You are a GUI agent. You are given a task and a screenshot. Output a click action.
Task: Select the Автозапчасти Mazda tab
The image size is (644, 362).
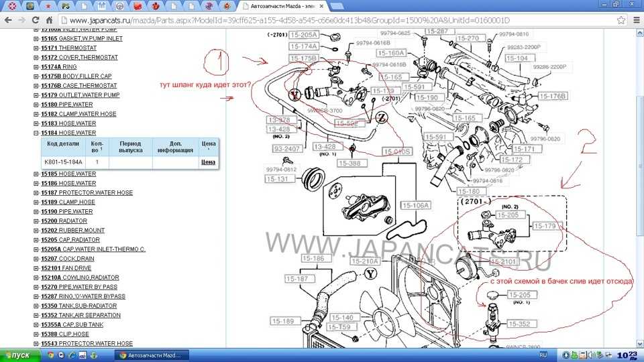pyautogui.click(x=282, y=6)
